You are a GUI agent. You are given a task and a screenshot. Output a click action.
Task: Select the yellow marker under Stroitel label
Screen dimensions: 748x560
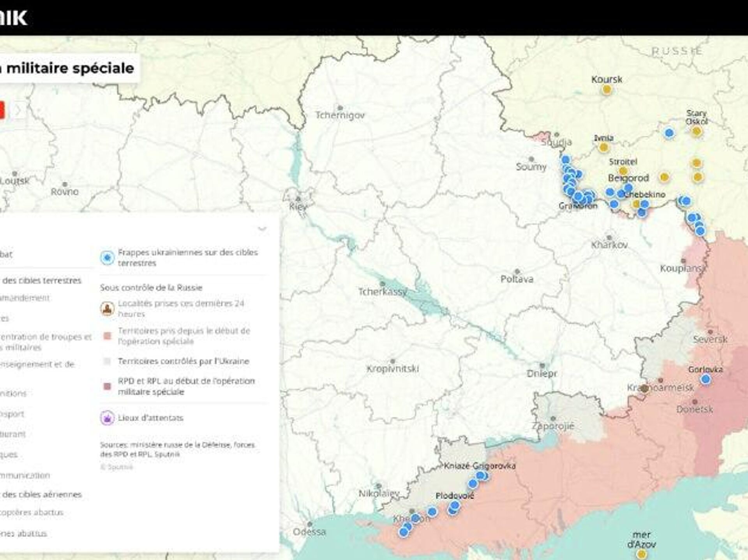pos(623,171)
